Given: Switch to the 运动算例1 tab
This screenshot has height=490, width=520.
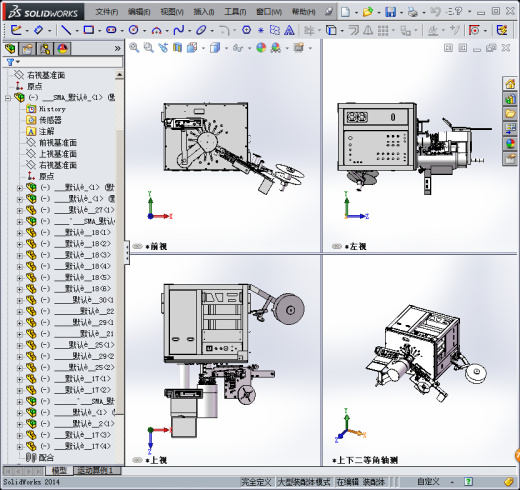Looking at the screenshot, I should [95, 471].
